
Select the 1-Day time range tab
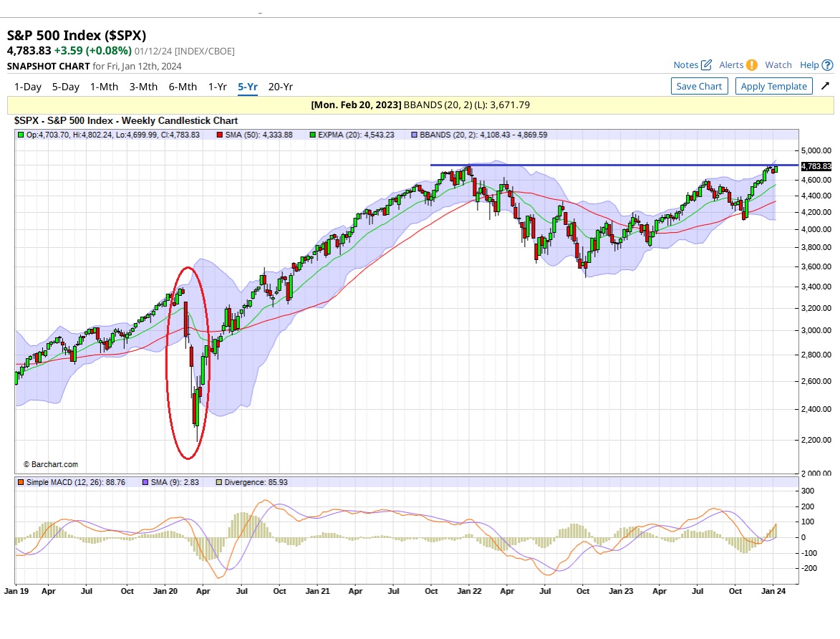click(x=28, y=86)
